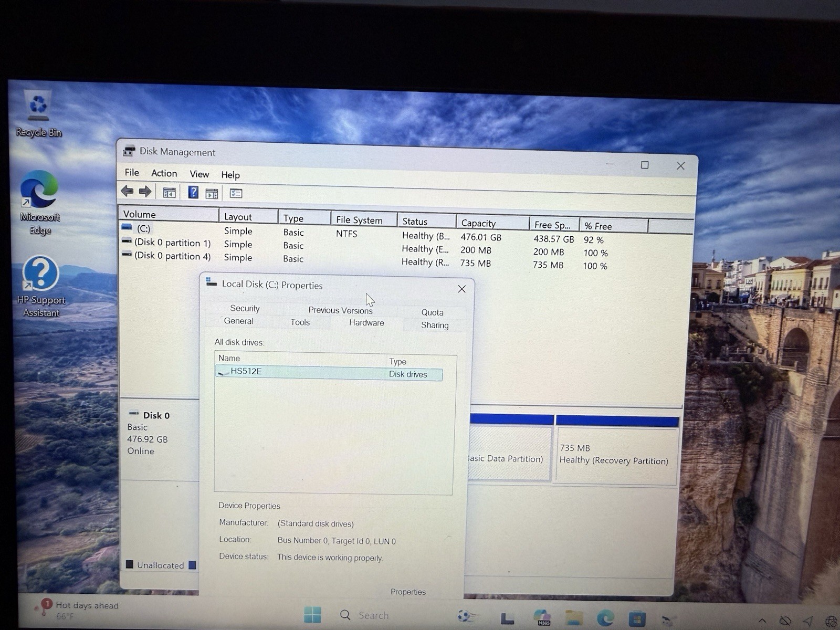
Task: Click the location arrow tray icon
Action: [x=808, y=622]
